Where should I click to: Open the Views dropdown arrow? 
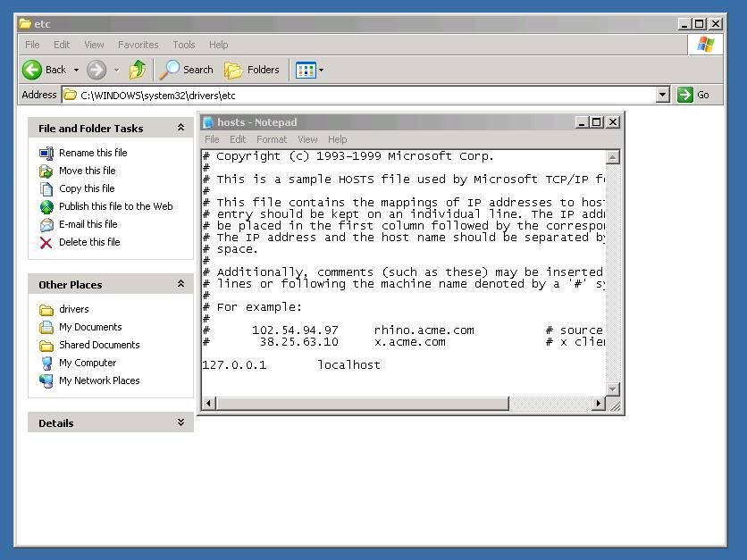[x=321, y=70]
